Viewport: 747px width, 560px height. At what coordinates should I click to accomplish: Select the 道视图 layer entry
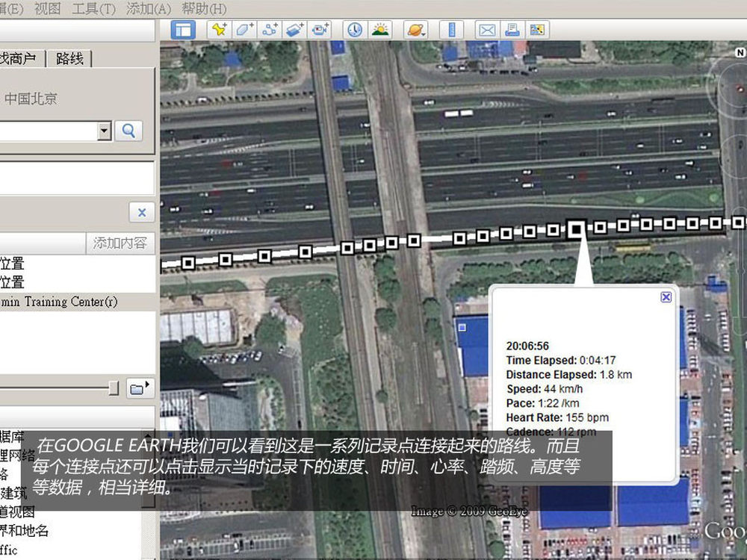17,511
